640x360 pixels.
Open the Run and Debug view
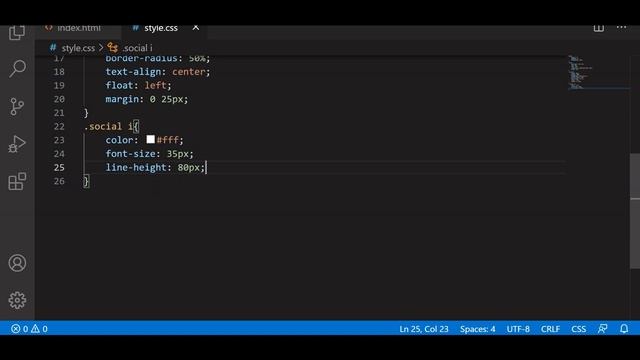17,144
